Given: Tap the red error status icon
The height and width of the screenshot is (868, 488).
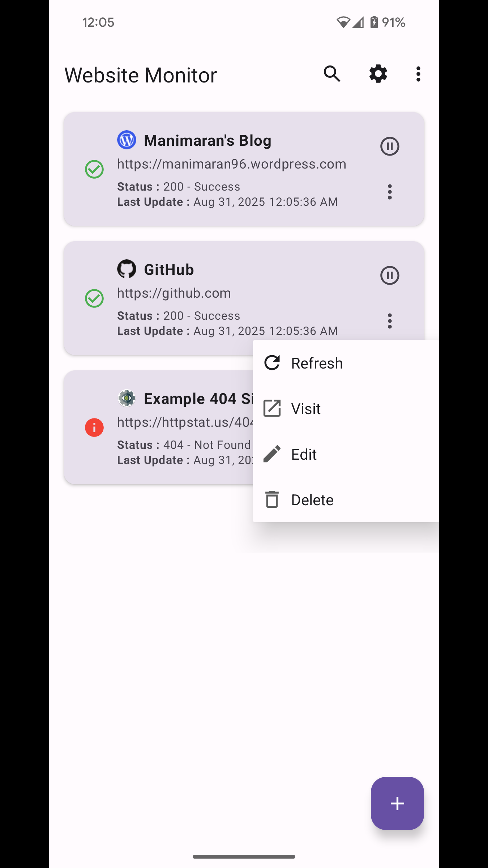Looking at the screenshot, I should [x=94, y=427].
